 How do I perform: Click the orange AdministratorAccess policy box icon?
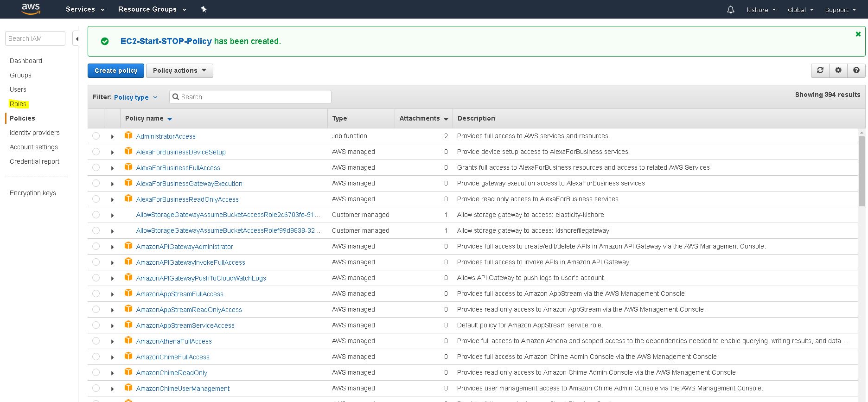pyautogui.click(x=128, y=135)
